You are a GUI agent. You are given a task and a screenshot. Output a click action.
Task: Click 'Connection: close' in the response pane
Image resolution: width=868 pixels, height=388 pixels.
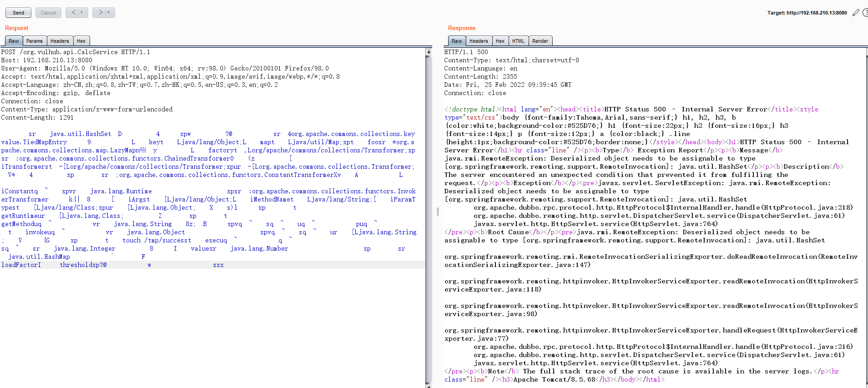475,93
